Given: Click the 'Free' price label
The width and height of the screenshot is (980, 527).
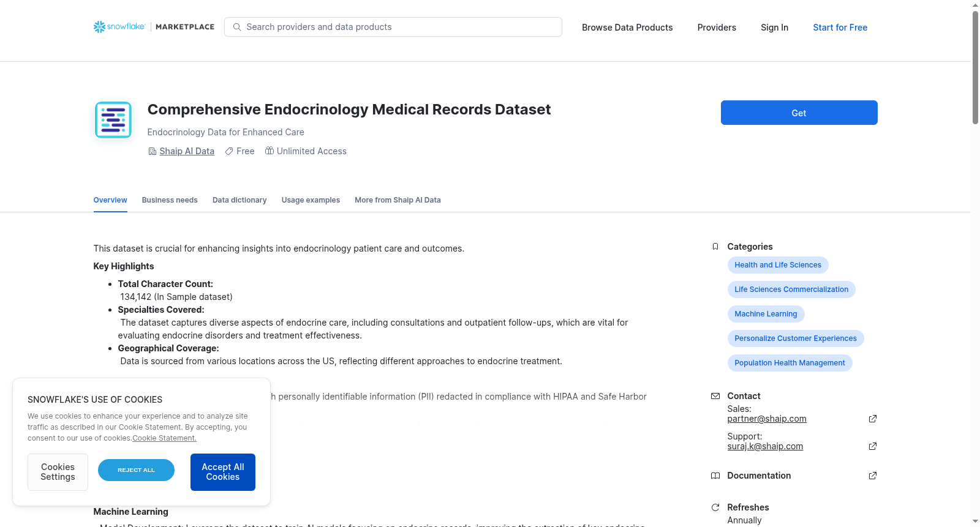Looking at the screenshot, I should click(246, 151).
